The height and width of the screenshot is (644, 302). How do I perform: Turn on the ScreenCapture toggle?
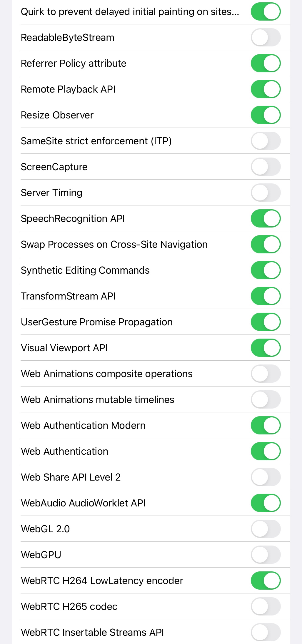click(266, 167)
